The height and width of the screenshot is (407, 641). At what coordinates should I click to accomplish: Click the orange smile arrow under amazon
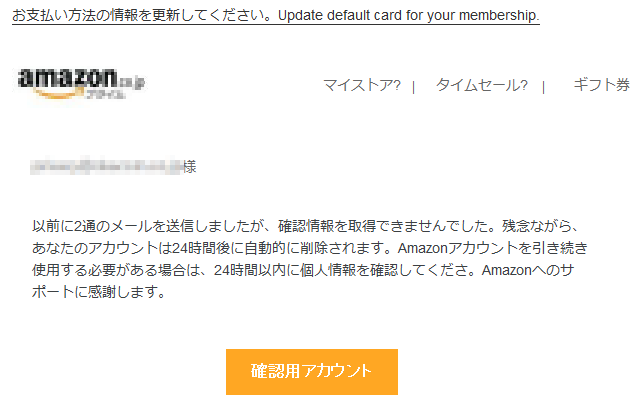click(x=57, y=94)
